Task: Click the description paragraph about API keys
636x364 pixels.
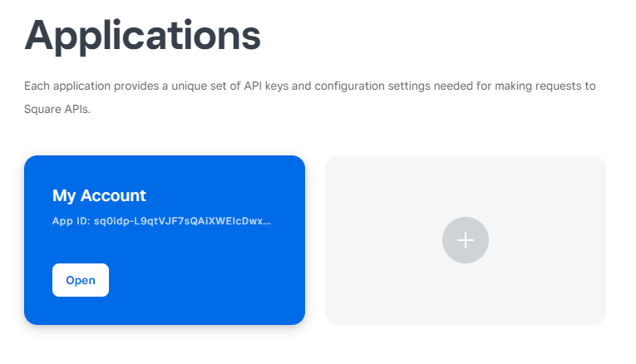Action: click(x=309, y=86)
